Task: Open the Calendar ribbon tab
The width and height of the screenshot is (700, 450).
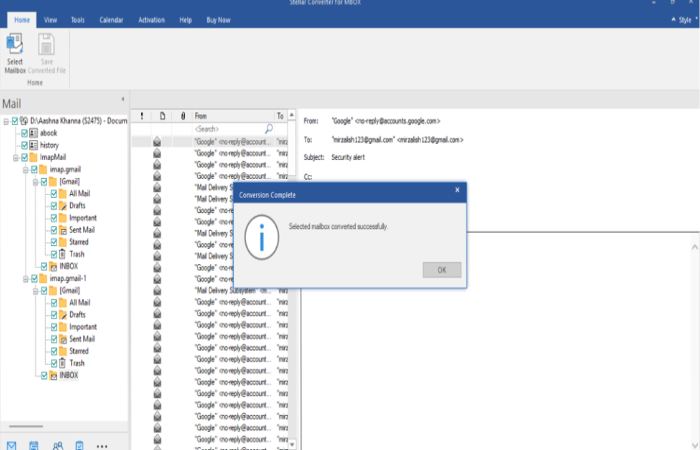Action: pos(111,20)
